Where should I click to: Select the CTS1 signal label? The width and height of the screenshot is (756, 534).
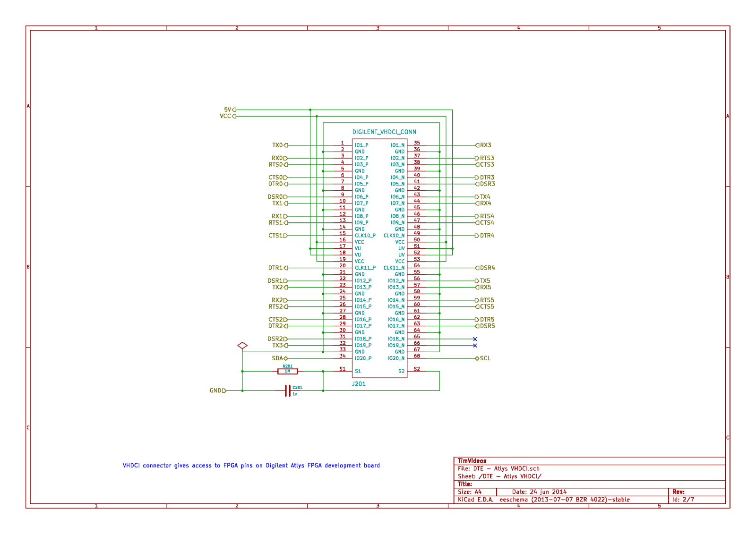pyautogui.click(x=278, y=236)
